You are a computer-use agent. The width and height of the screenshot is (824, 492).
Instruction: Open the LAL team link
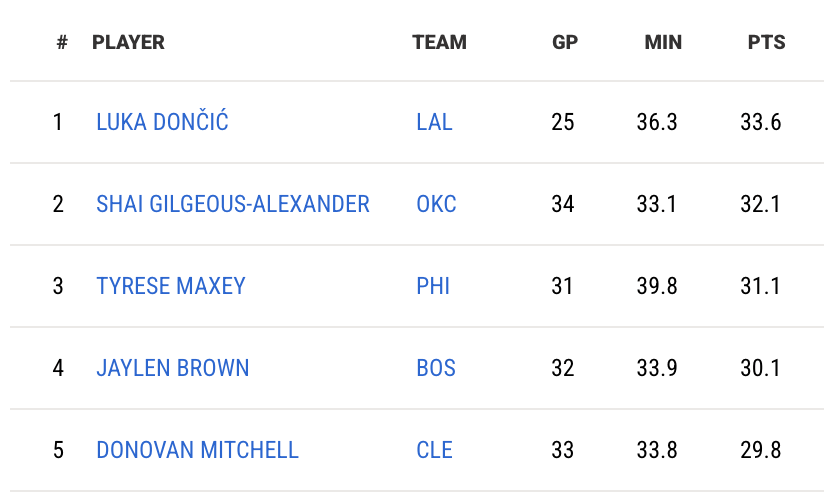tap(434, 122)
